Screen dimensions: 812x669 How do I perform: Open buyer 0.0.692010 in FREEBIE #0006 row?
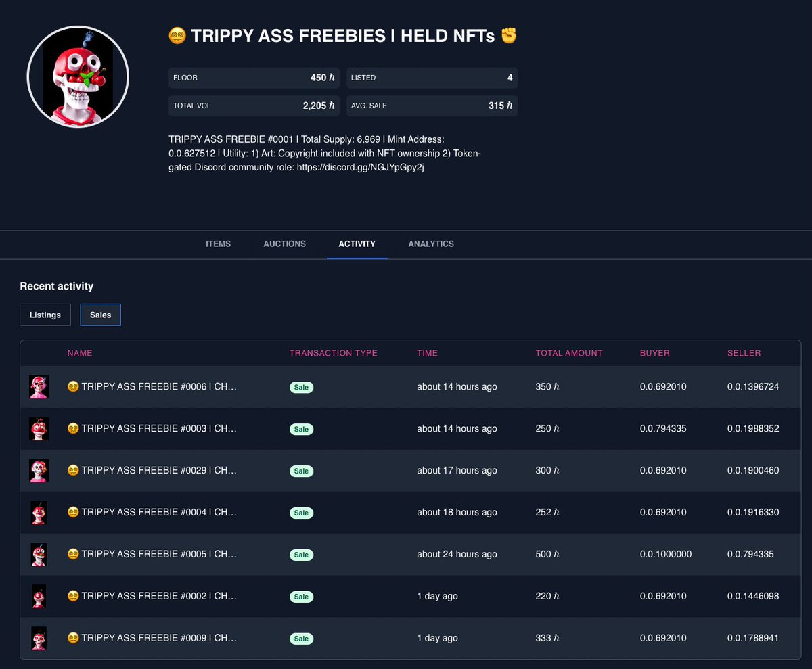pos(663,387)
